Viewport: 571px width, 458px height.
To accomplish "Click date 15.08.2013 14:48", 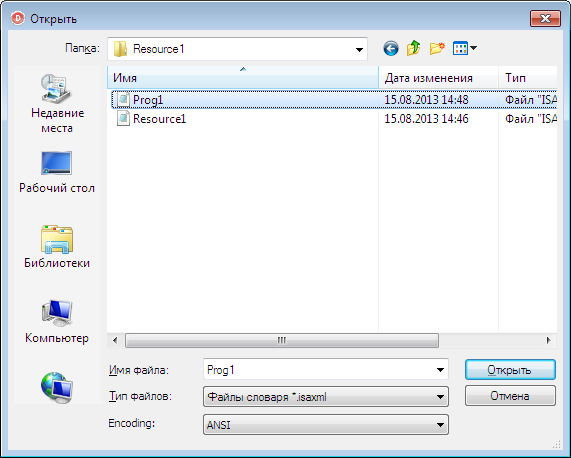I will click(x=426, y=100).
